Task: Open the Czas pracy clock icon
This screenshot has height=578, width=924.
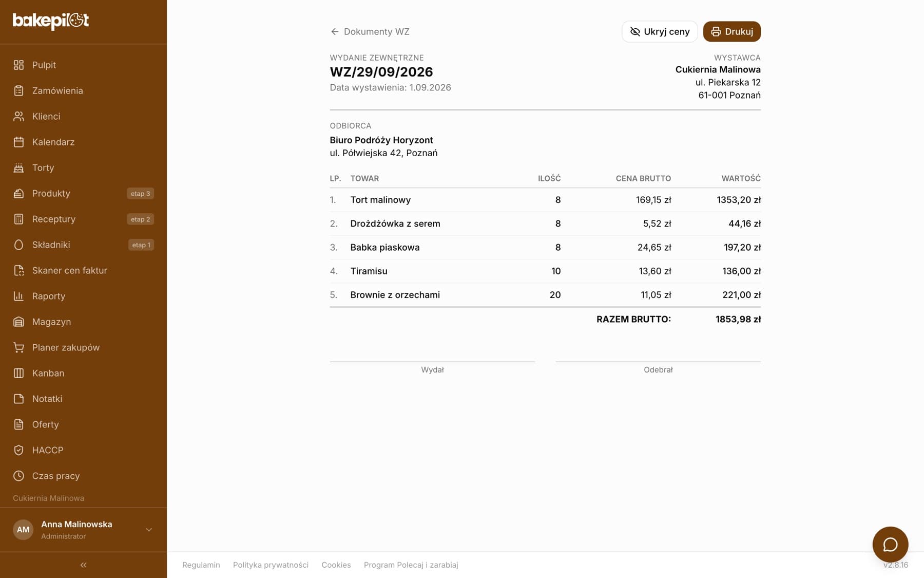Action: click(18, 476)
